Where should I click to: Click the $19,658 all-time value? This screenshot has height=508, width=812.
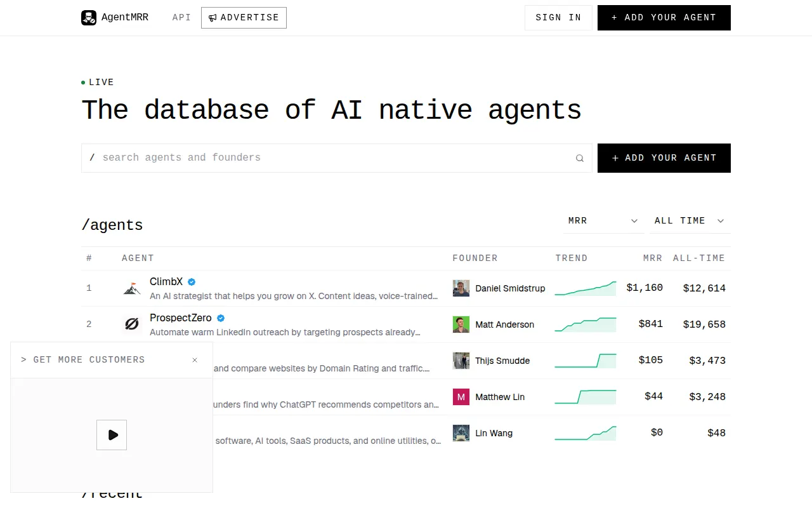704,324
